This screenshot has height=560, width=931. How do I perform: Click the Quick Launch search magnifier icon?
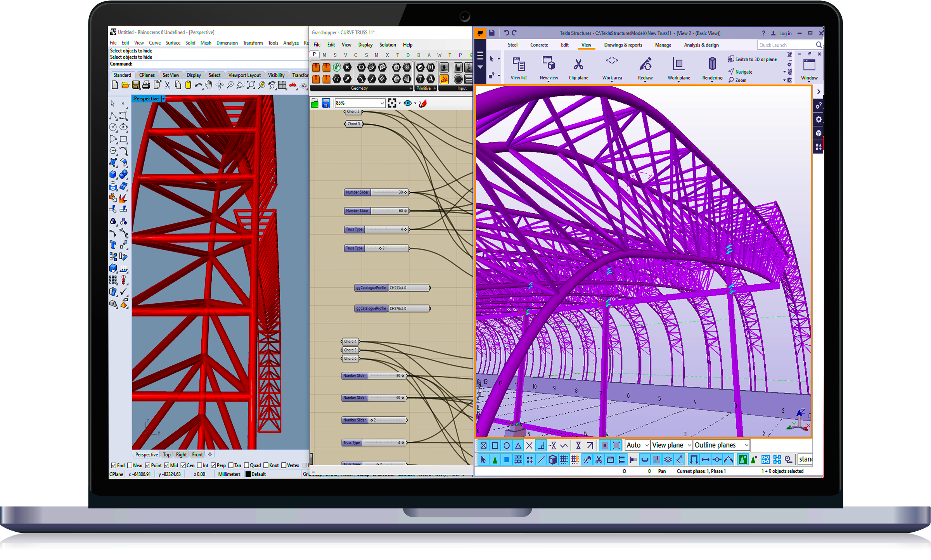tap(819, 45)
